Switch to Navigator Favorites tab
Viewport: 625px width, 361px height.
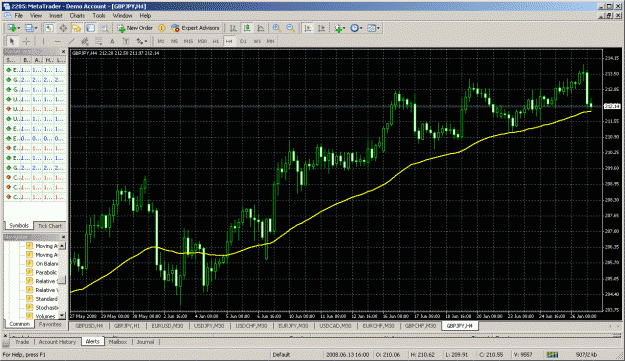click(x=50, y=324)
